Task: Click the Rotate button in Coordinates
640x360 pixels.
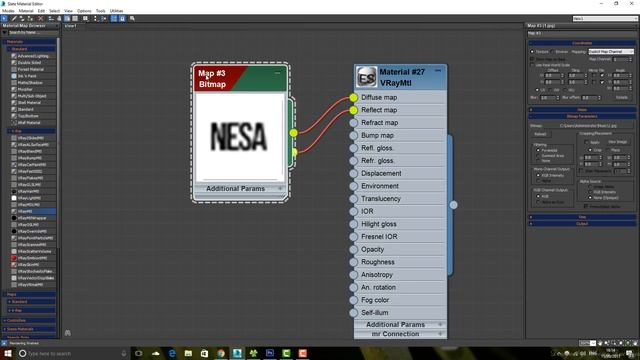Action: pos(622,98)
